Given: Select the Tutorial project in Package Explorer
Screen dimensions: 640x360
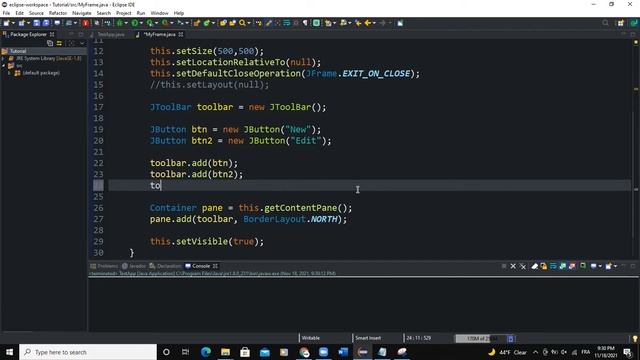Looking at the screenshot, I should 18,51.
